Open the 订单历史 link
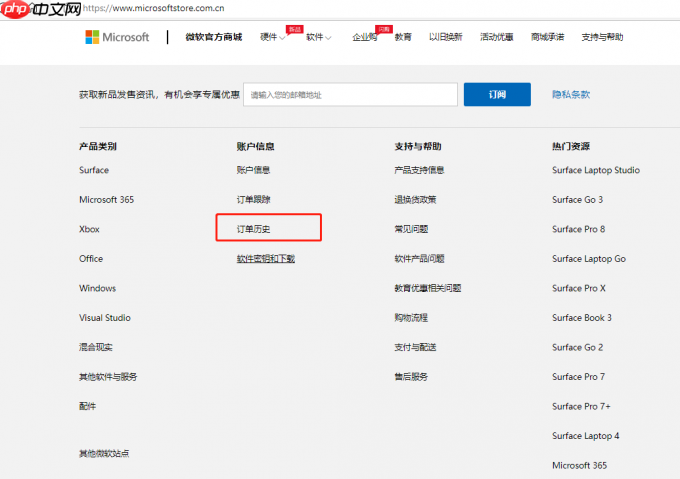Screen dimensions: 680x479 pyautogui.click(x=253, y=229)
